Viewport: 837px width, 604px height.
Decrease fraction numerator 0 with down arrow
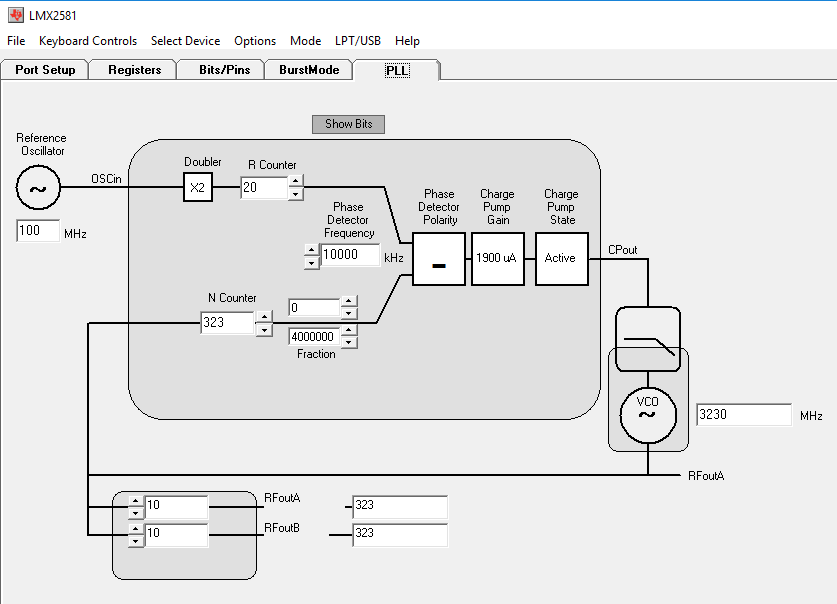pos(349,313)
